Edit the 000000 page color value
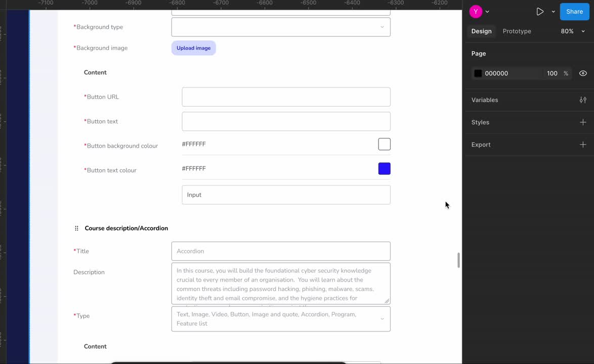 tap(496, 73)
